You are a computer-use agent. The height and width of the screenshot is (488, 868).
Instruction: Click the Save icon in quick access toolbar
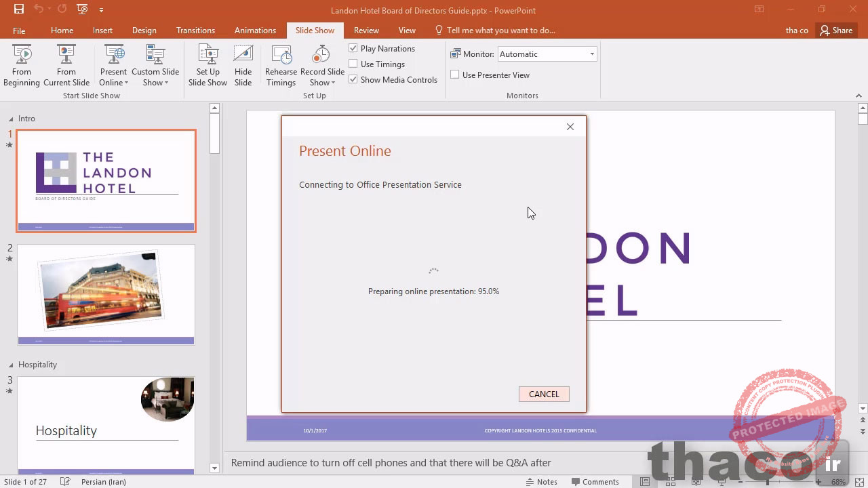coord(19,9)
